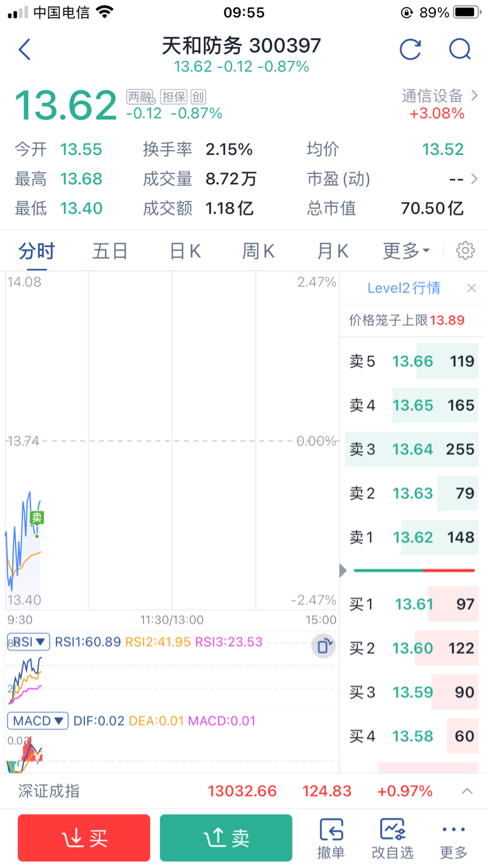Tap the 创 board tag badge
This screenshot has width=488, height=868.
click(198, 97)
